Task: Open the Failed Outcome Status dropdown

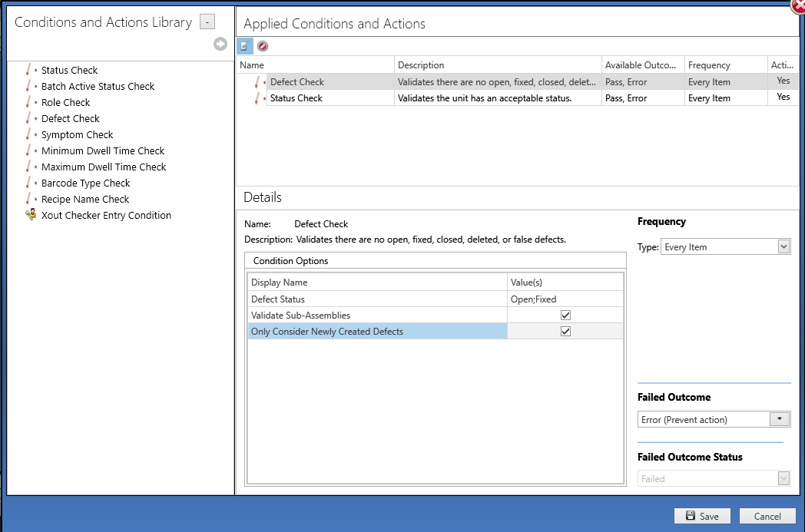Action: coord(784,478)
